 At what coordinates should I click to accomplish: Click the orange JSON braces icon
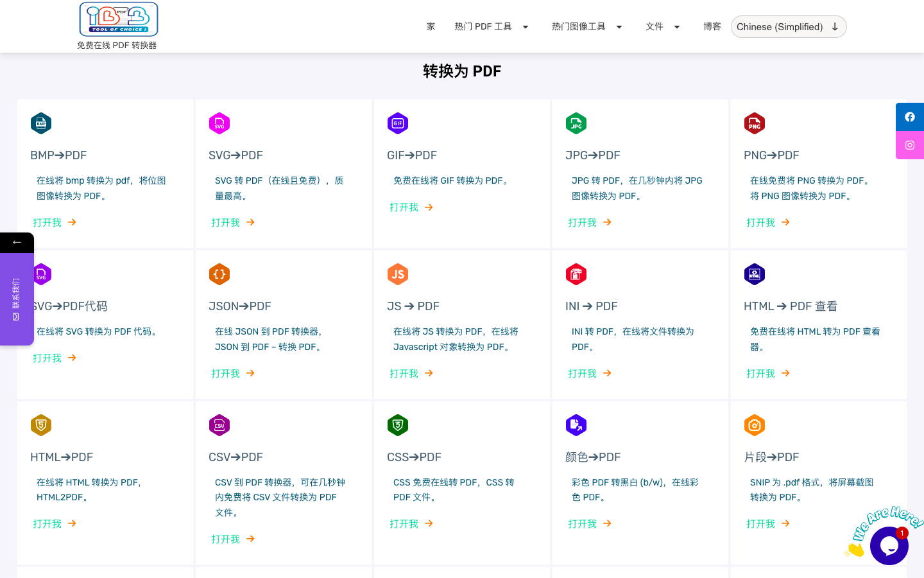pos(219,274)
